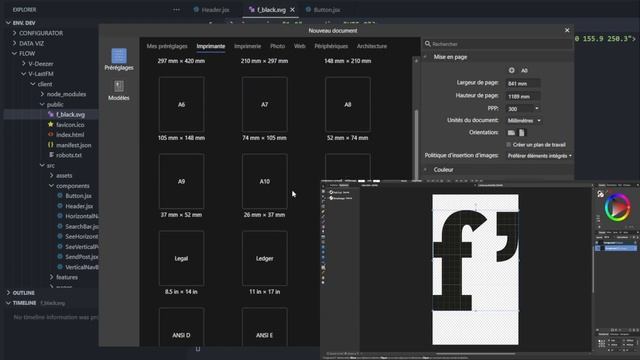Image resolution: width=640 pixels, height=360 pixels.
Task: Select portrait orientation icon
Action: (522, 133)
